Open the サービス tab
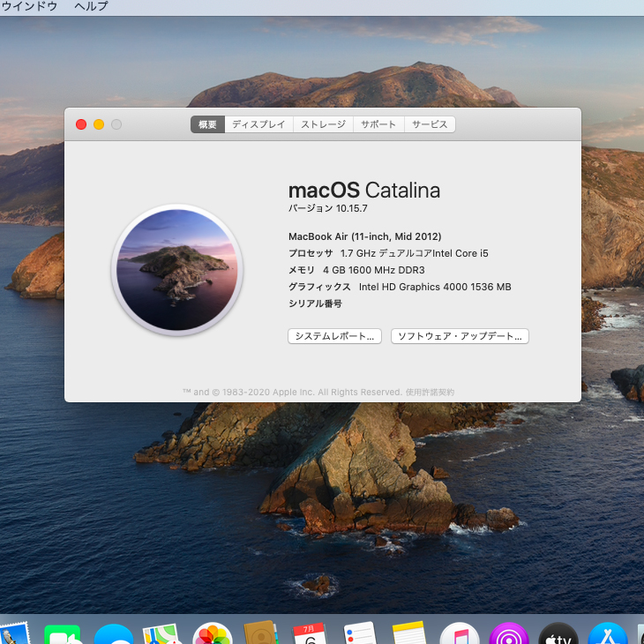Image resolution: width=644 pixels, height=644 pixels. (x=430, y=124)
